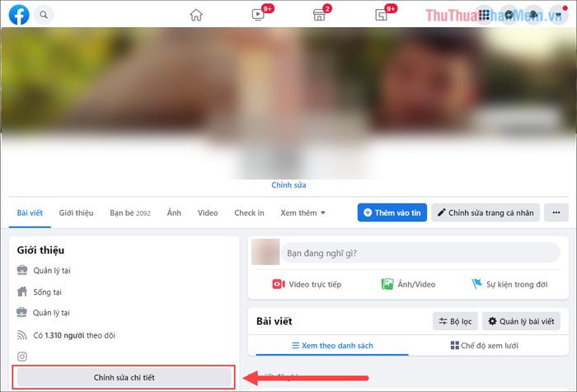
Task: Click Có 1.310 người theo dõi text
Action: click(74, 335)
